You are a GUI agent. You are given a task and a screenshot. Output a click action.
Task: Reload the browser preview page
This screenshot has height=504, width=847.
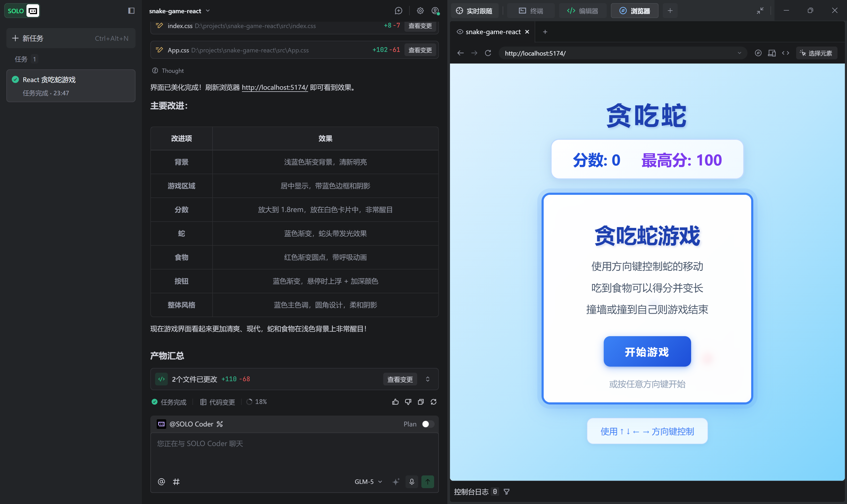(488, 53)
